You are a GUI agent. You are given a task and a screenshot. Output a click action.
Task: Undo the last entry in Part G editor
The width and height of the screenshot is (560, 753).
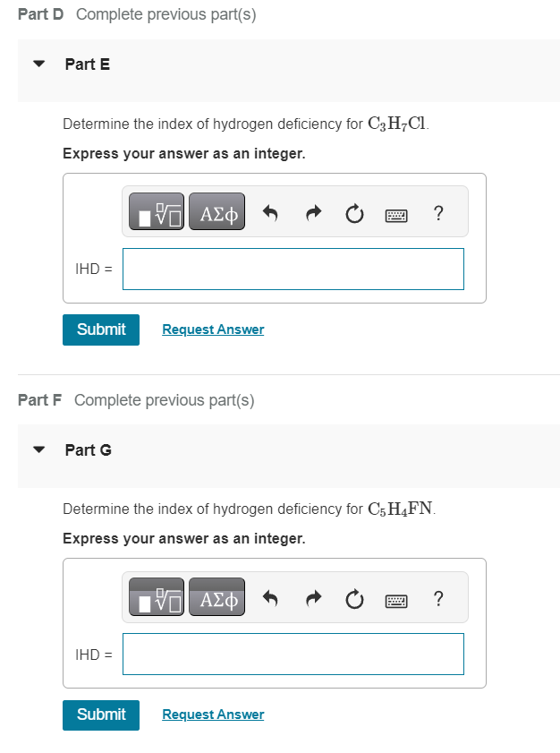tap(269, 598)
